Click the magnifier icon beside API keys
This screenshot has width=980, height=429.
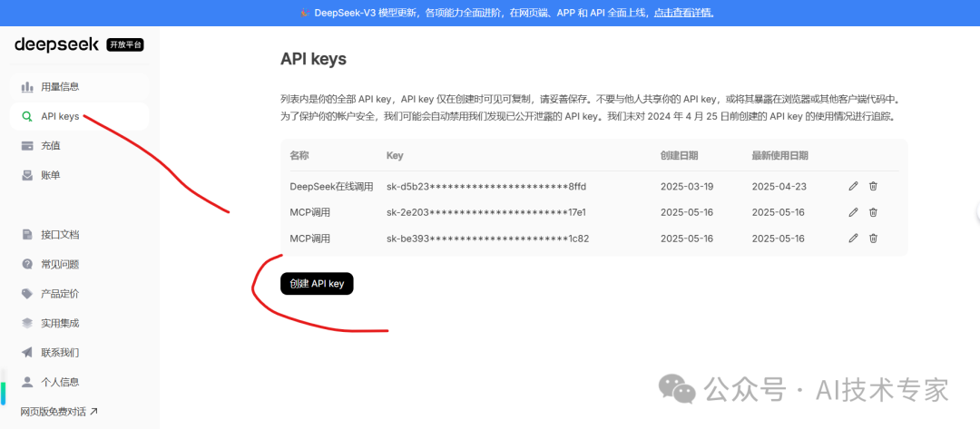[x=27, y=116]
